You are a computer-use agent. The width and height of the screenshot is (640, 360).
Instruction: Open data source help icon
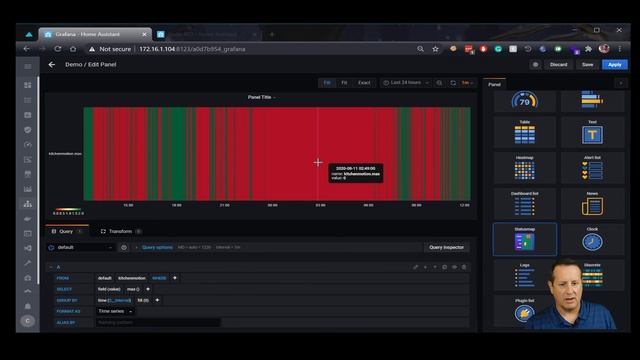pyautogui.click(x=124, y=247)
